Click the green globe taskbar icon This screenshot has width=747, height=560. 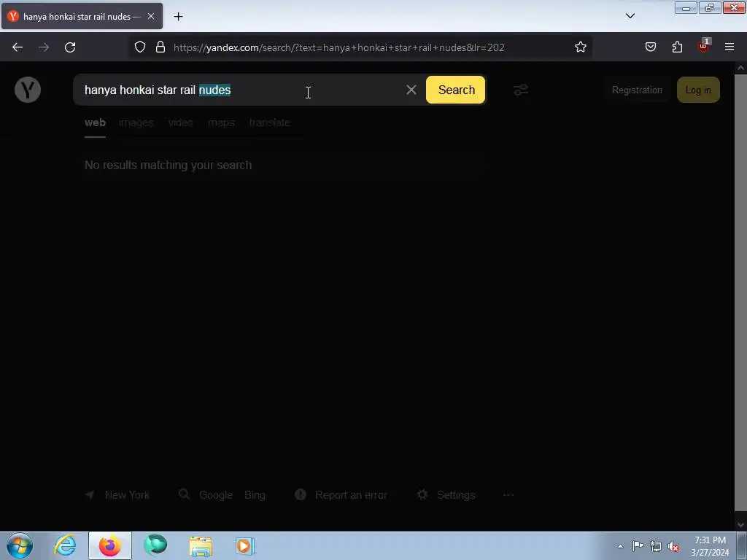[155, 545]
